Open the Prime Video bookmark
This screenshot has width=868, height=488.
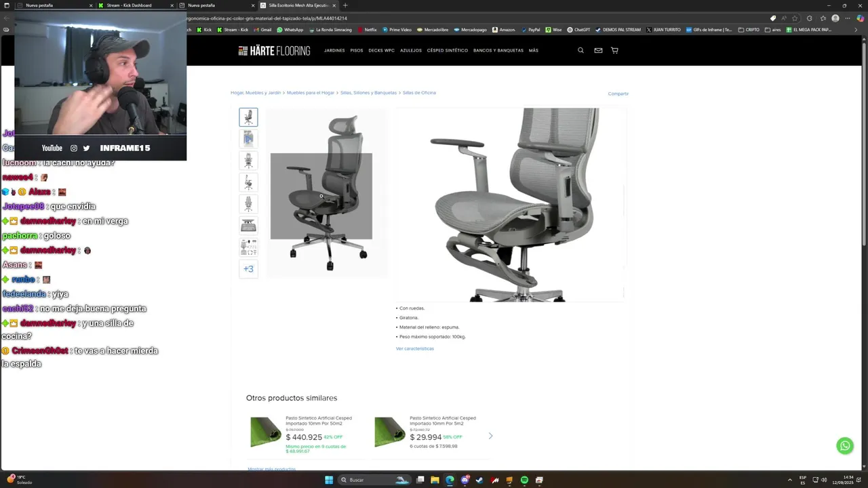click(397, 30)
